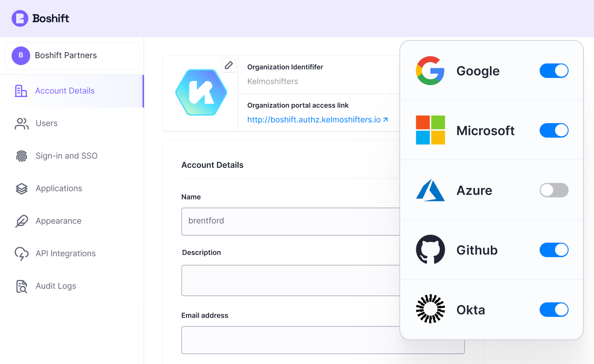Click the Applications layers icon
This screenshot has width=594, height=364.
pos(22,189)
